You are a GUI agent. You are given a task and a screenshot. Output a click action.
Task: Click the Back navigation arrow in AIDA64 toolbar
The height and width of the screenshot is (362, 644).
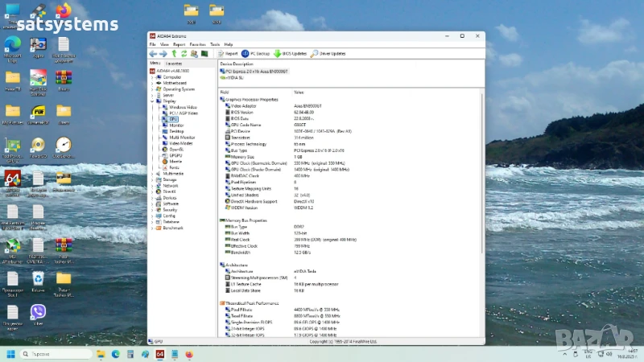pyautogui.click(x=153, y=54)
